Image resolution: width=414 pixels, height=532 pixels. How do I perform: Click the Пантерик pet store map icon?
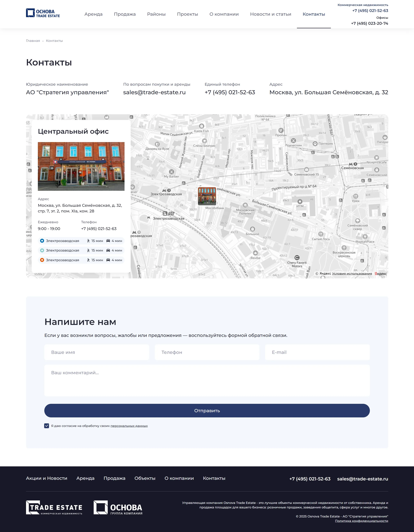point(315,144)
